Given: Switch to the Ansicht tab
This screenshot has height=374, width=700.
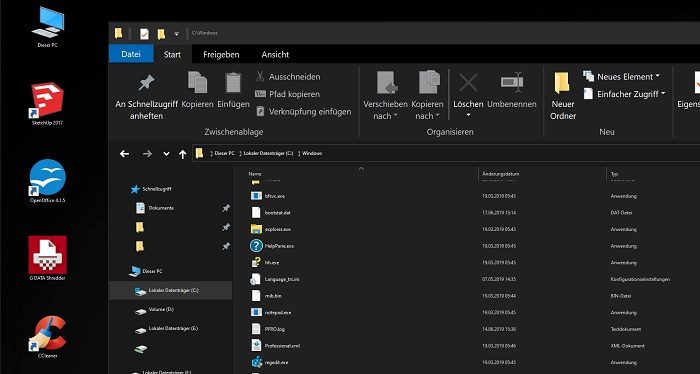Looking at the screenshot, I should (275, 54).
